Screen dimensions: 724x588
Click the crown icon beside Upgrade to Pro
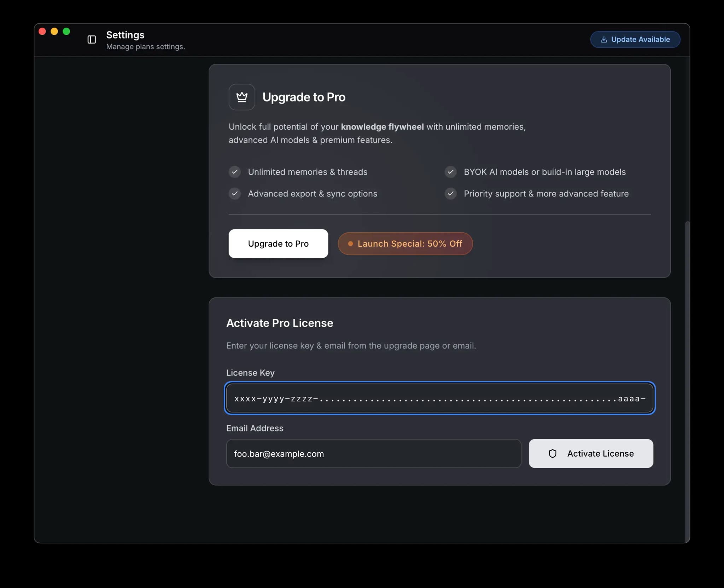(x=242, y=97)
